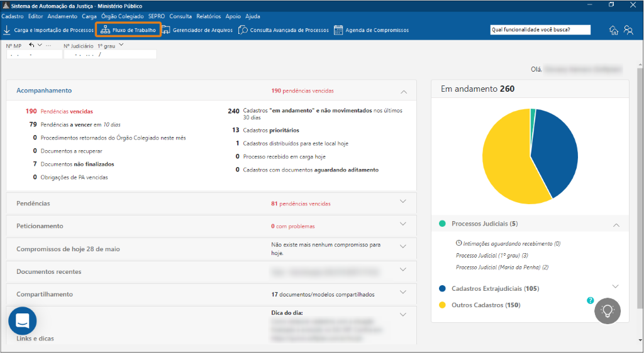This screenshot has height=353, width=644.
Task: Open the Cadastro menu
Action: [13, 16]
